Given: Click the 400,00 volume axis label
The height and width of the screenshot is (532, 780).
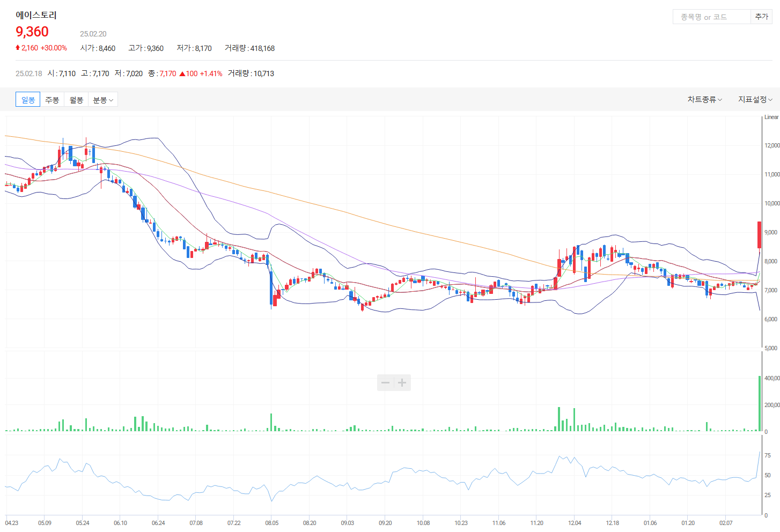Looking at the screenshot, I should [772, 378].
